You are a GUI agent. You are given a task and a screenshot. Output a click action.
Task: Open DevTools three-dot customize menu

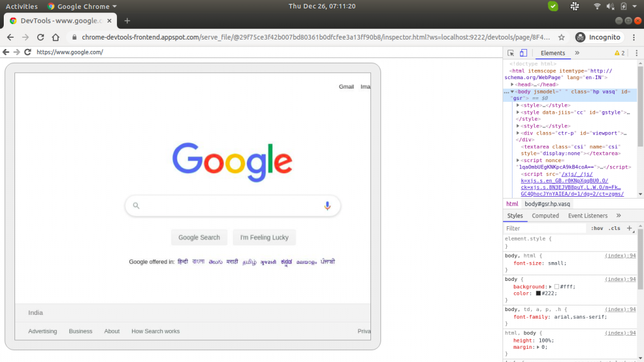pyautogui.click(x=637, y=53)
